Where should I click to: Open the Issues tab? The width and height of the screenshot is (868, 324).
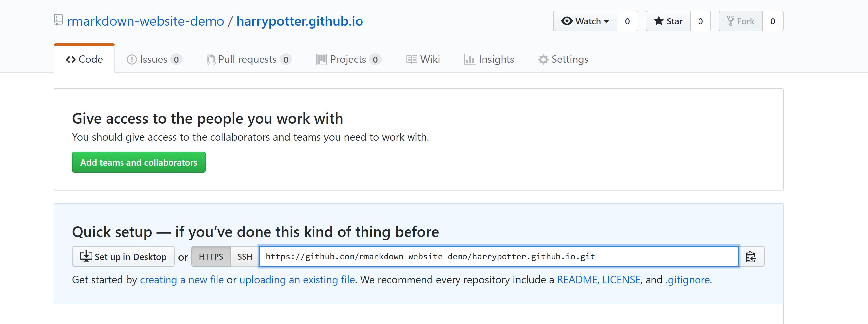tap(154, 59)
